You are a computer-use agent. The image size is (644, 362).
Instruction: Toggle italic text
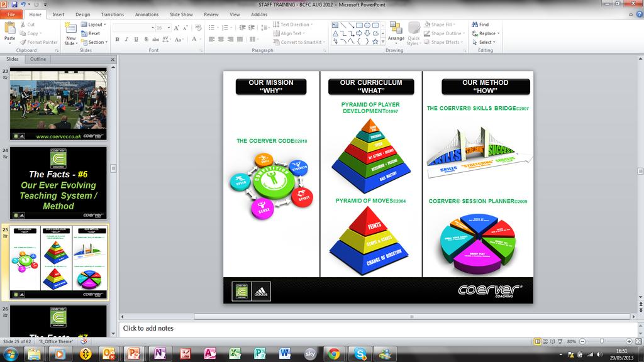[126, 40]
